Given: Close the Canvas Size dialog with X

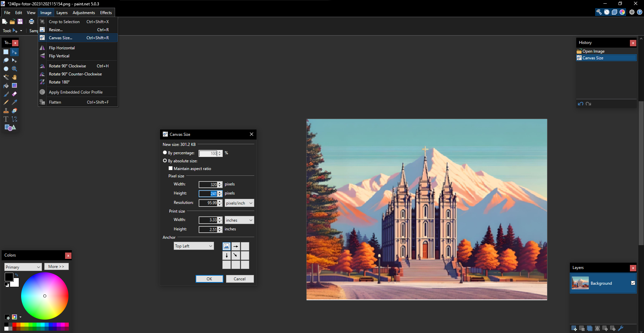Looking at the screenshot, I should coord(252,134).
